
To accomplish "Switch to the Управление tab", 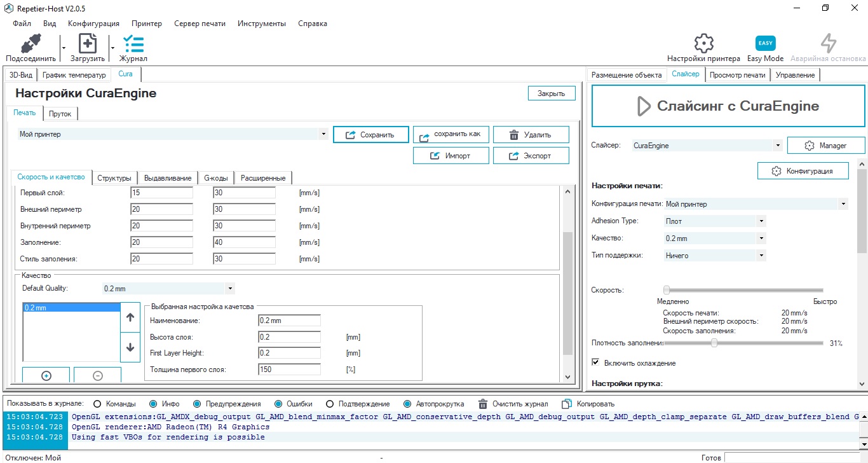I will [795, 75].
